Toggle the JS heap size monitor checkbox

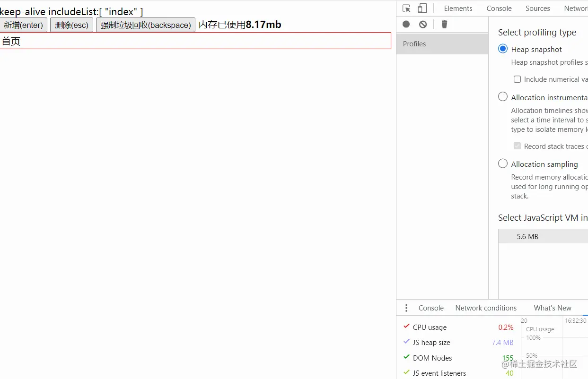click(x=406, y=342)
